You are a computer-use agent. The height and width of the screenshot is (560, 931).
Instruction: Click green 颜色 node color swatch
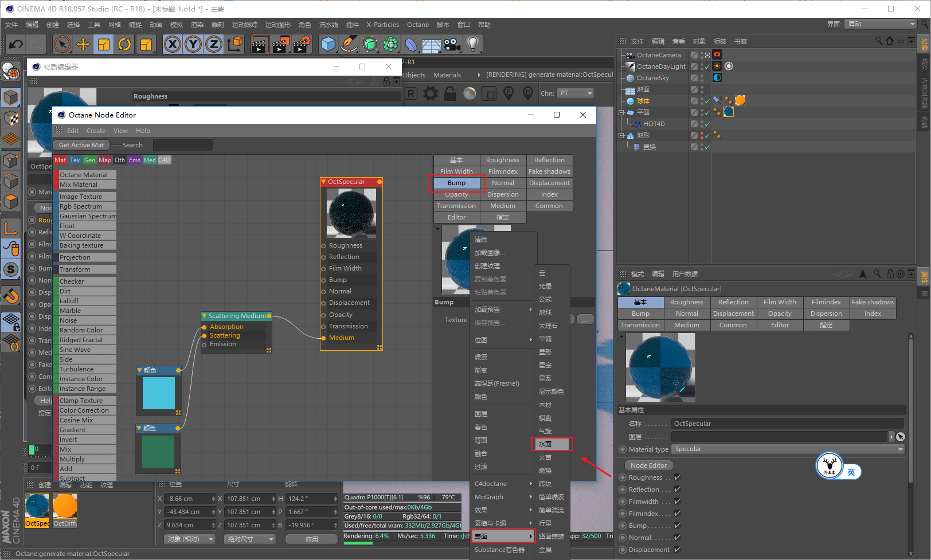pyautogui.click(x=158, y=451)
